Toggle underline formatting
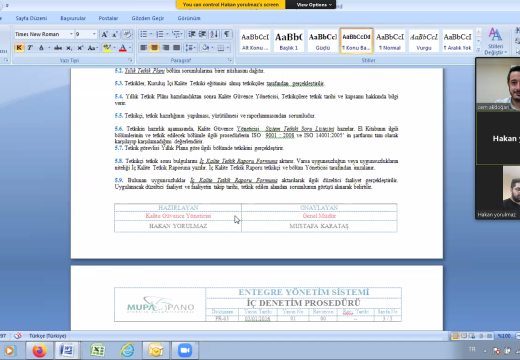This screenshot has height=360, width=520. click(41, 48)
